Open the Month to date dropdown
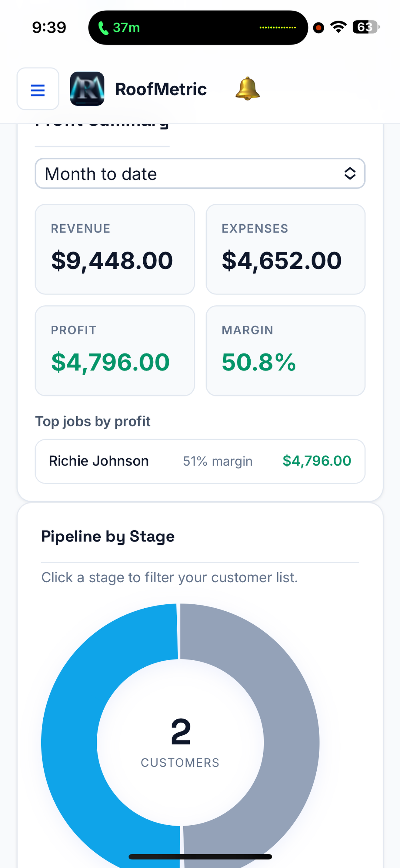Image resolution: width=400 pixels, height=868 pixels. pos(200,173)
